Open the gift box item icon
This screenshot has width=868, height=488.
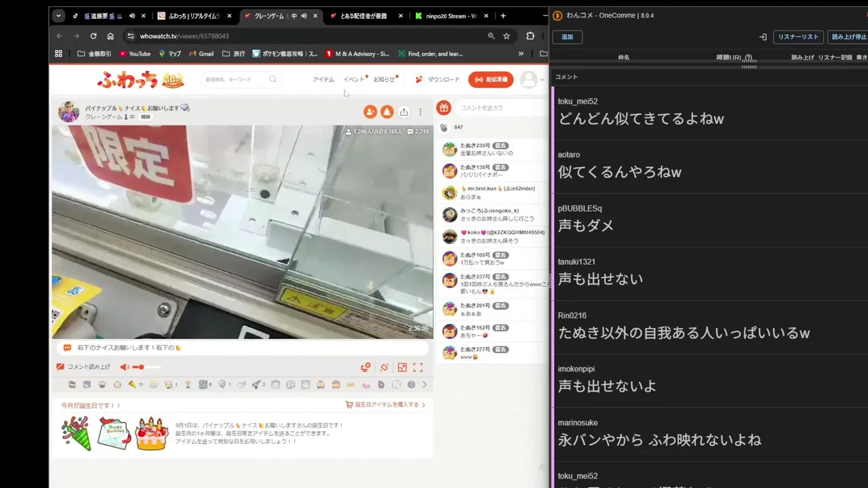click(443, 107)
